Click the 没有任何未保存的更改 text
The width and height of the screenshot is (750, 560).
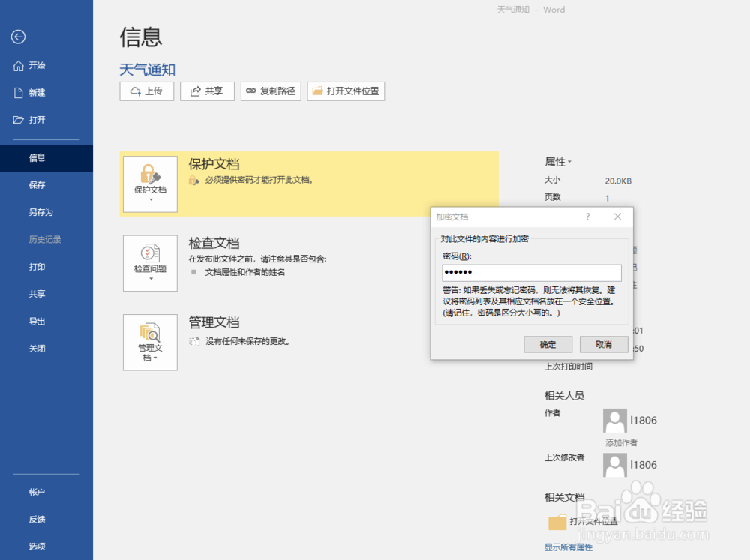[247, 341]
